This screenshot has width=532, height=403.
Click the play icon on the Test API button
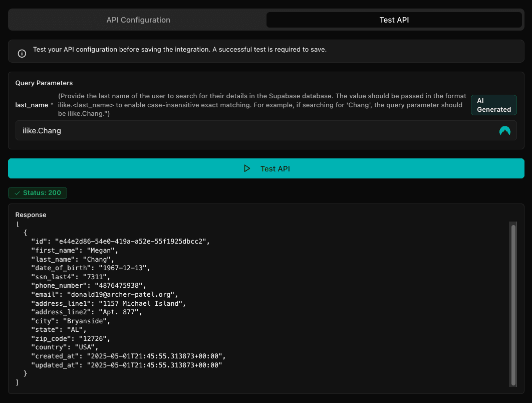point(247,168)
